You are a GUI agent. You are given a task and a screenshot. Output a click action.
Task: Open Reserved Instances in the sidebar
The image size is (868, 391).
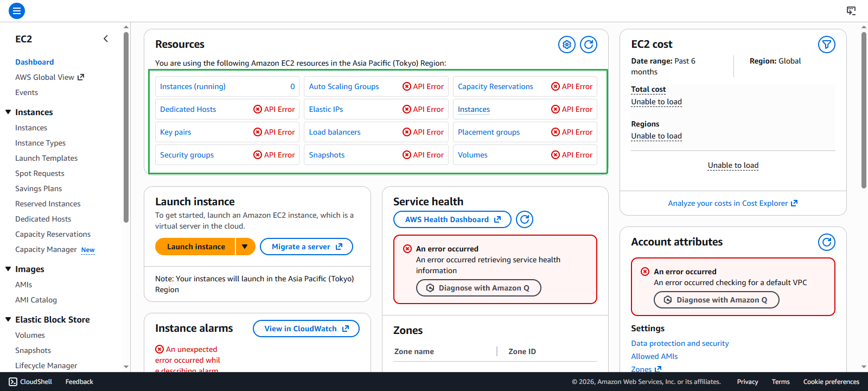tap(48, 204)
